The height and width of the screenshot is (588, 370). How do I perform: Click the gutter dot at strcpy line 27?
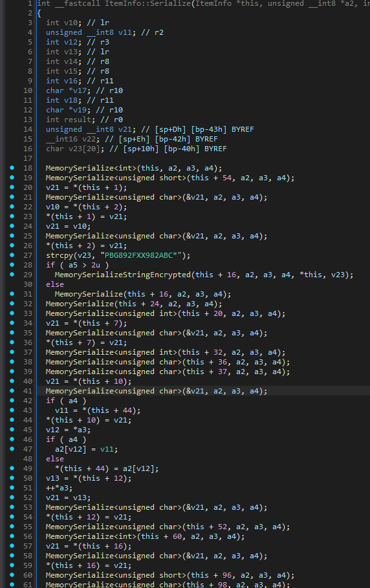coord(12,255)
